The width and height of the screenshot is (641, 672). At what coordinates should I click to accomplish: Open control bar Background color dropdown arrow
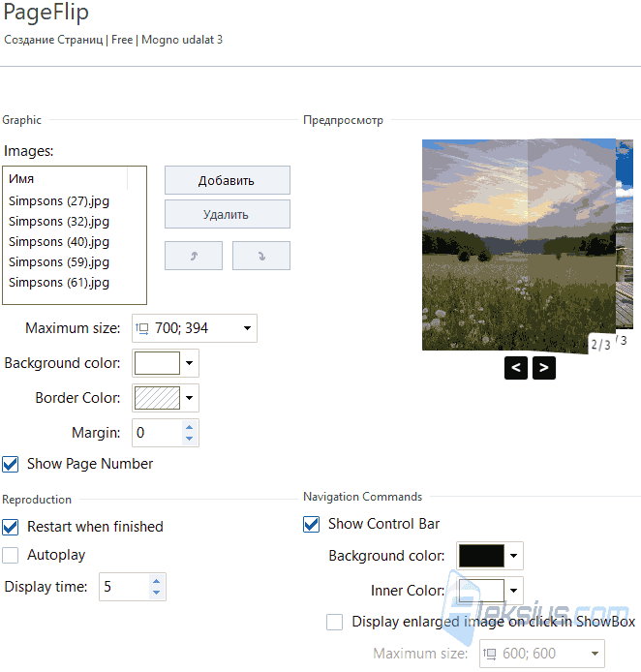(x=514, y=556)
